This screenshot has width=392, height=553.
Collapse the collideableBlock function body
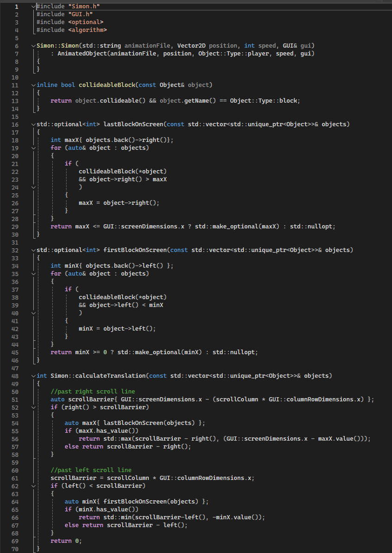pyautogui.click(x=32, y=85)
